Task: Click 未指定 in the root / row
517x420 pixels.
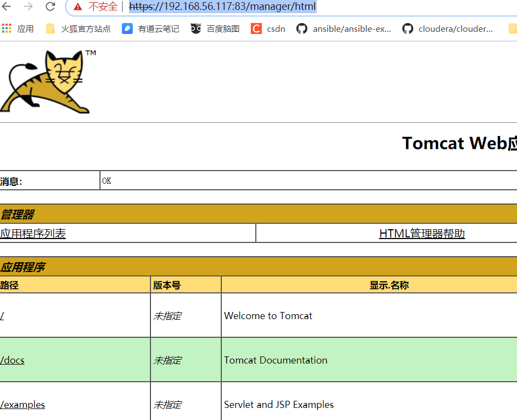Action: tap(167, 316)
